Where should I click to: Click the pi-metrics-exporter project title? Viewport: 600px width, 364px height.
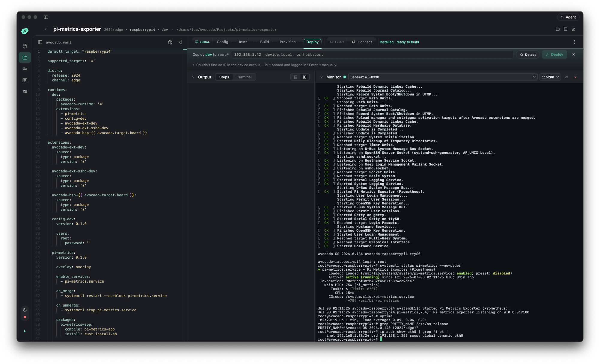point(77,29)
